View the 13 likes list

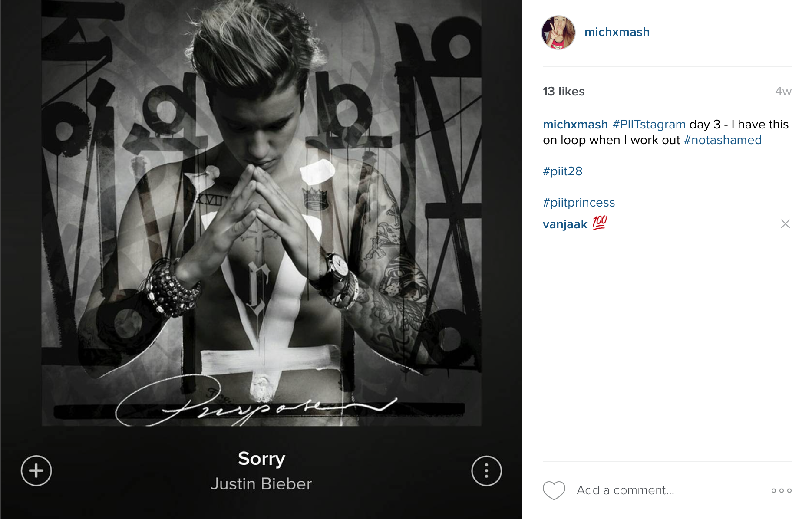[x=564, y=92]
